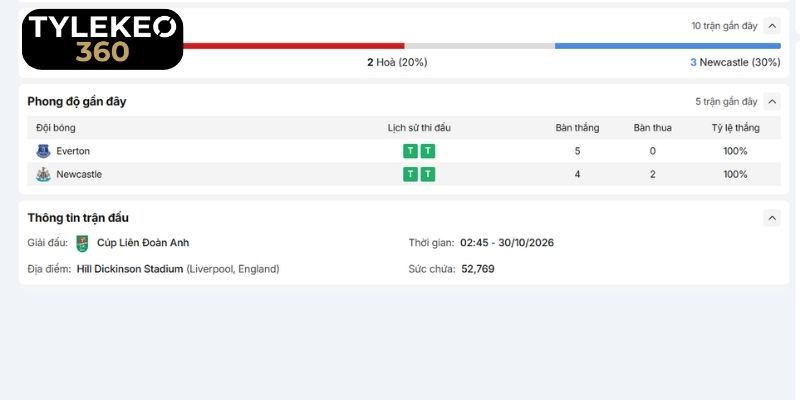This screenshot has height=400, width=800.
Task: Click Newcastle's second green T result badge
Action: click(428, 174)
